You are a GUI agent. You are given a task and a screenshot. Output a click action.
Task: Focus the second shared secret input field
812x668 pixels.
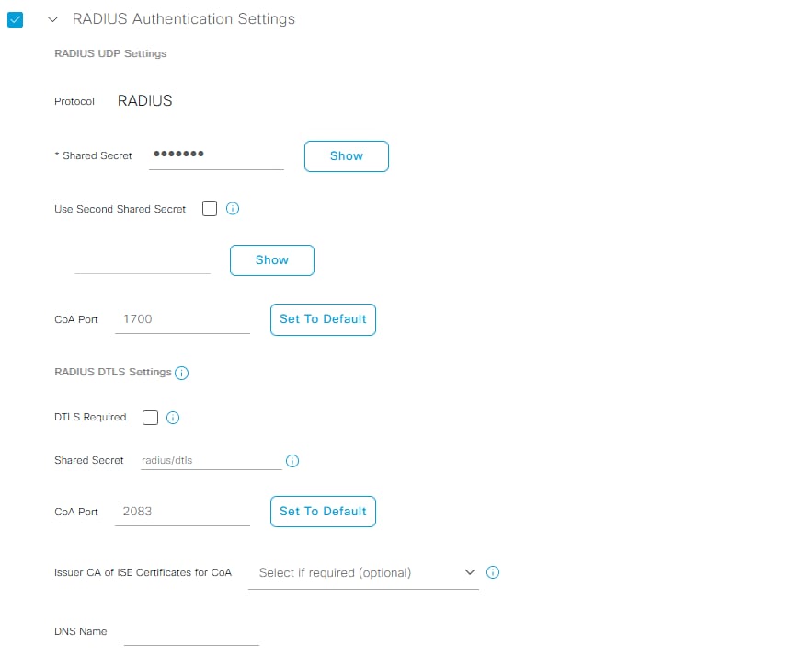coord(143,260)
